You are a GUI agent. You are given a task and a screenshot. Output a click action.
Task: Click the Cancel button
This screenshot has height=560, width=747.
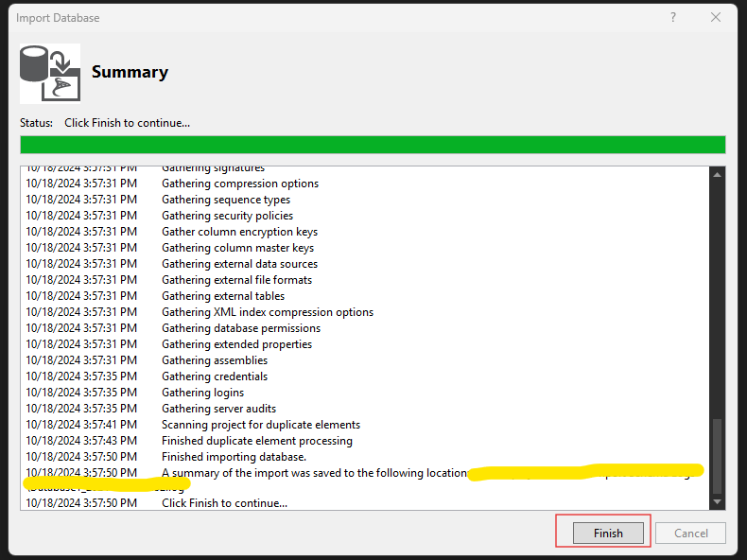[x=690, y=533]
